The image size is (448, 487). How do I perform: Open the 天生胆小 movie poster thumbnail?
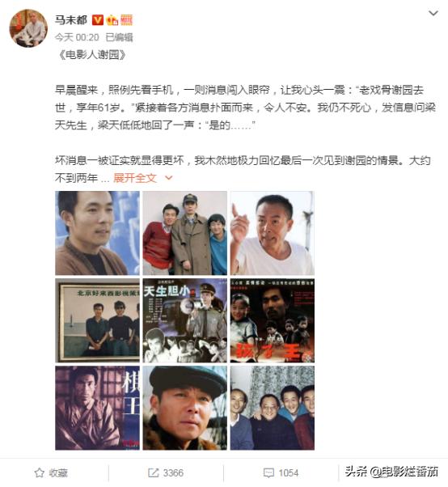coord(185,320)
